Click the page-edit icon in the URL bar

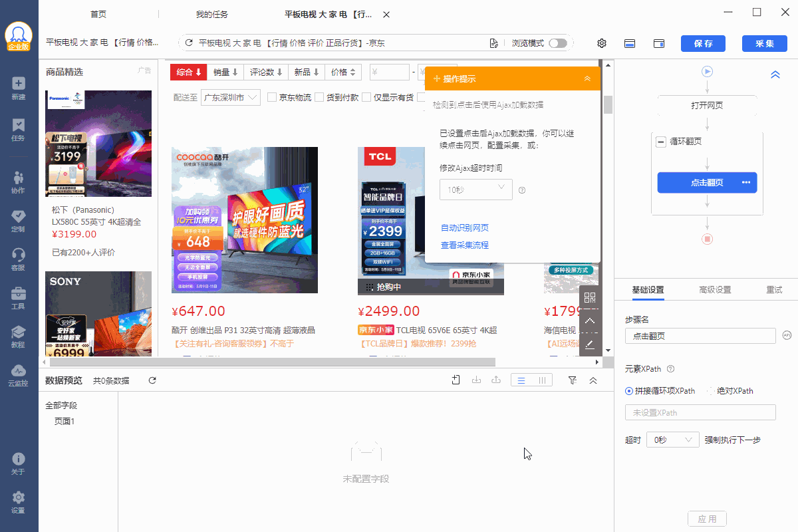[x=493, y=43]
